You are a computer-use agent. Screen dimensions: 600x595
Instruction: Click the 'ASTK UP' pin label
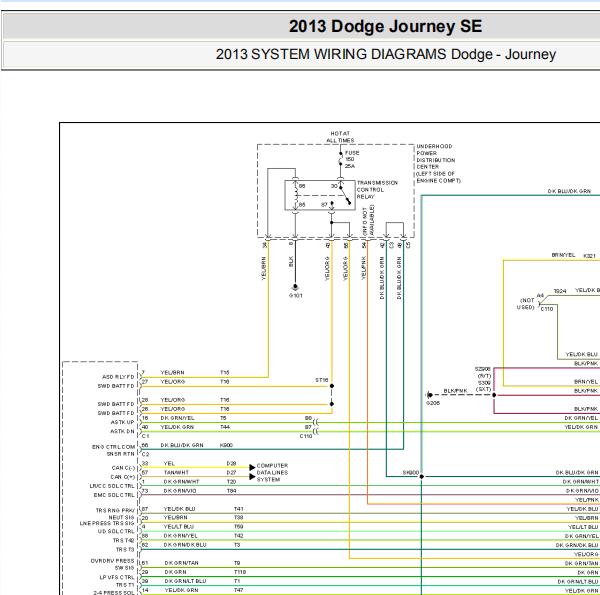122,422
